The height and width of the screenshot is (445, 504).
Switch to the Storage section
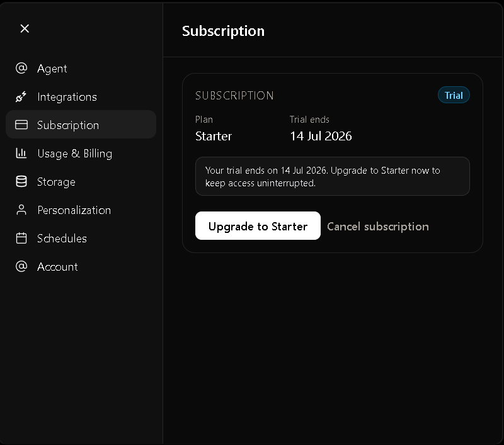click(x=81, y=181)
